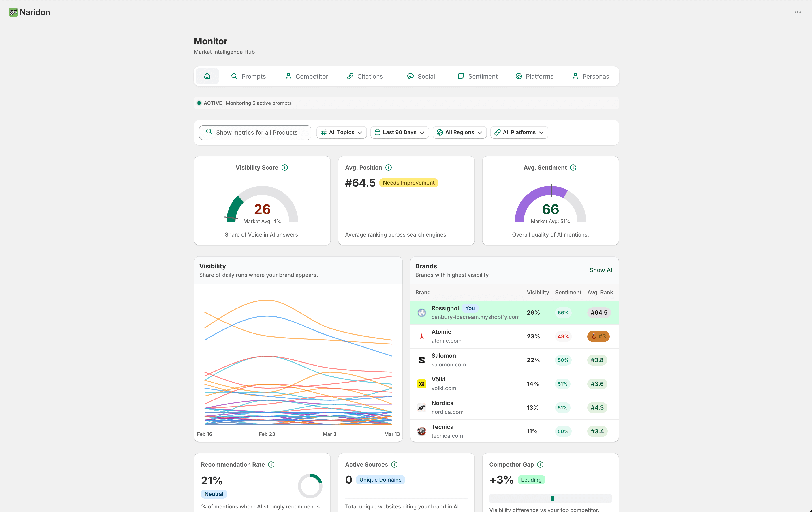Image resolution: width=812 pixels, height=512 pixels.
Task: Expand the All Regions dropdown
Action: point(459,132)
